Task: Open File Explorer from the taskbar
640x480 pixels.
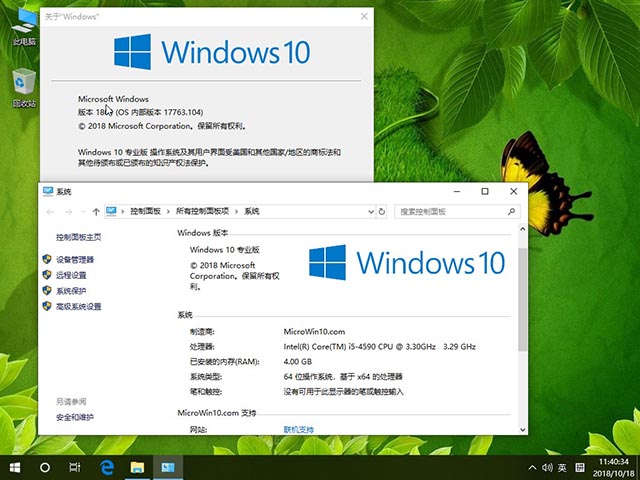Action: pyautogui.click(x=137, y=467)
